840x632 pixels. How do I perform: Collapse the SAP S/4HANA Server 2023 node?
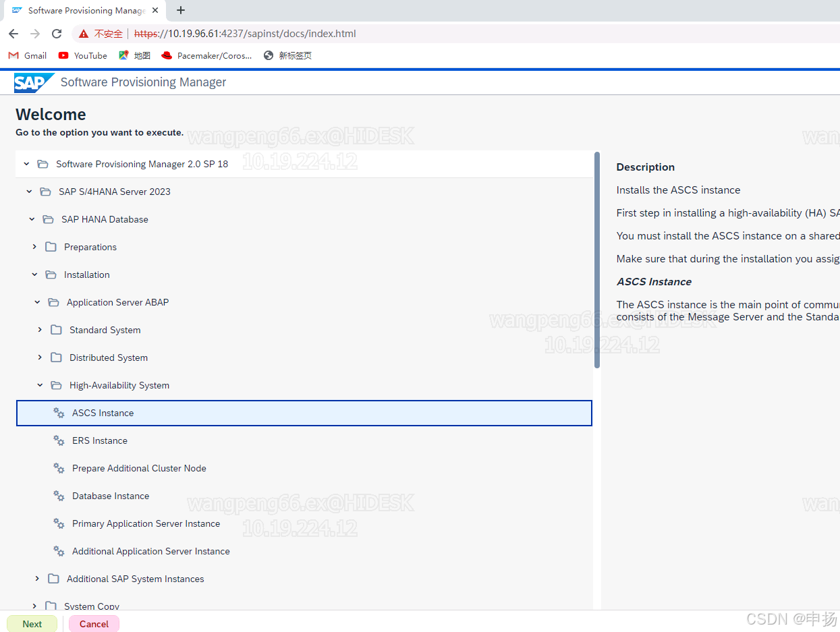pyautogui.click(x=29, y=192)
